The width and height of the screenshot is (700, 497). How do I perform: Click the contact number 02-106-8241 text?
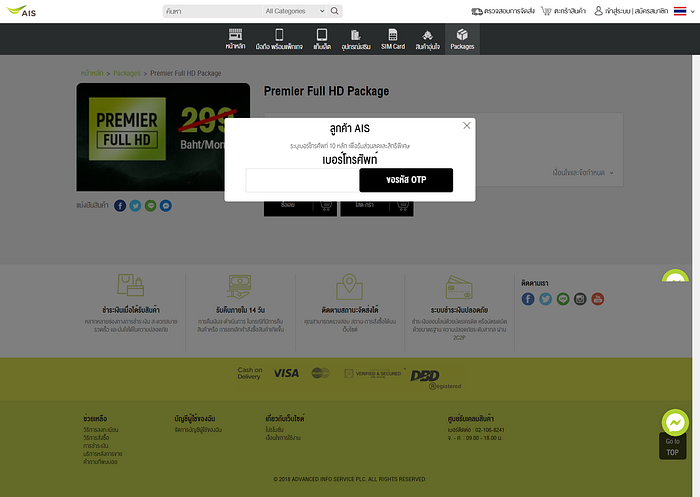click(x=490, y=430)
